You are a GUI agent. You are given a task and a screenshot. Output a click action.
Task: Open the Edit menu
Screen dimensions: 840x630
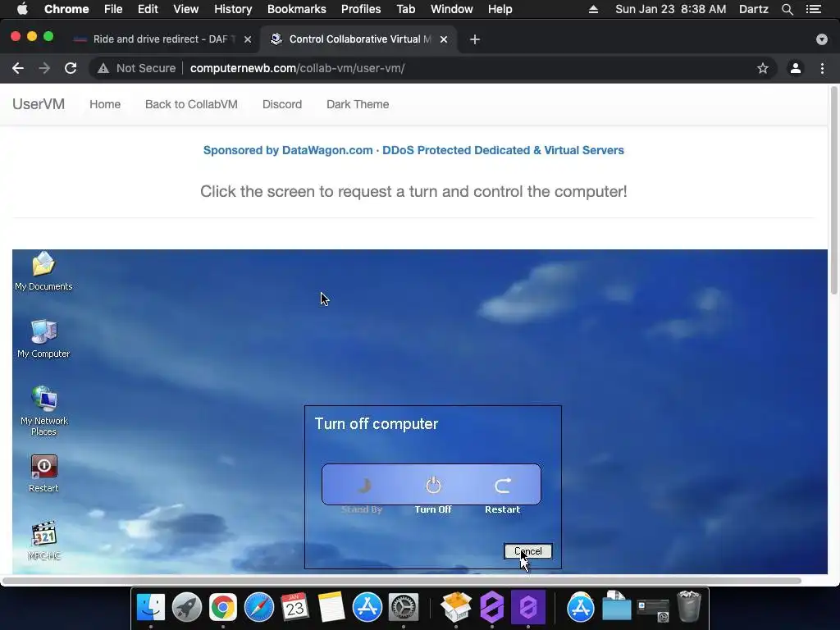pos(148,9)
